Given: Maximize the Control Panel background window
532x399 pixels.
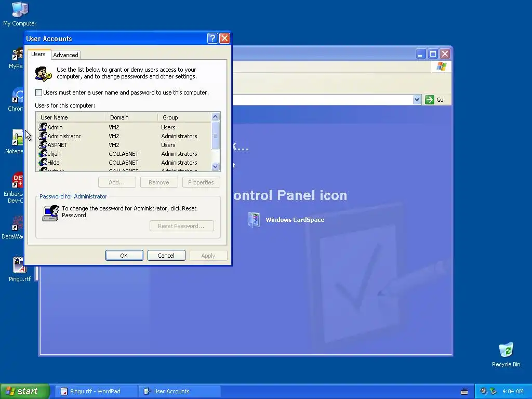Looking at the screenshot, I should coord(433,54).
